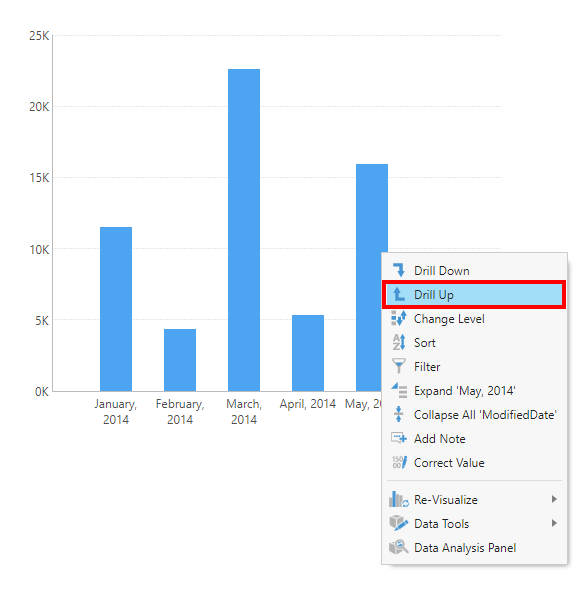Image resolution: width=588 pixels, height=592 pixels.
Task: Select the January, 2014 bar
Action: pyautogui.click(x=116, y=309)
